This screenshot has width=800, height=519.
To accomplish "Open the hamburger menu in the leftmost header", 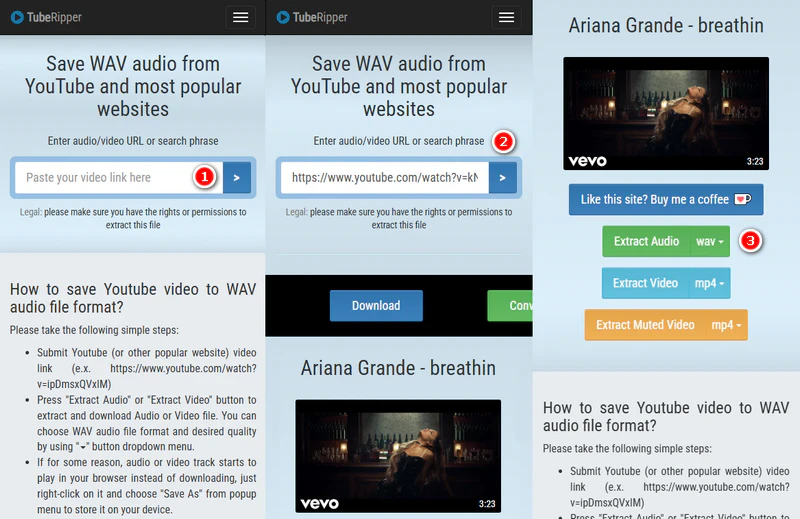I will pos(240,17).
